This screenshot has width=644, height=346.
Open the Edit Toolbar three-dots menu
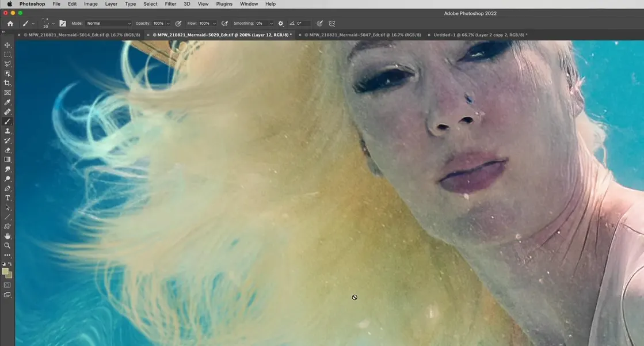pyautogui.click(x=7, y=255)
